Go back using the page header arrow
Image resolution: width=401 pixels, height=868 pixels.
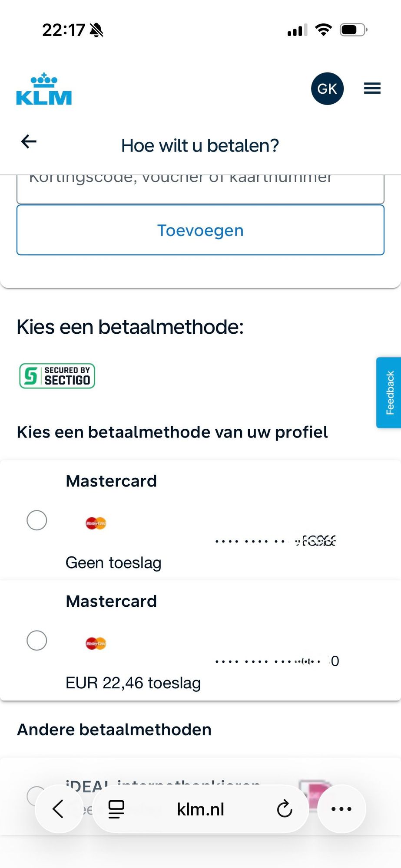coord(29,141)
